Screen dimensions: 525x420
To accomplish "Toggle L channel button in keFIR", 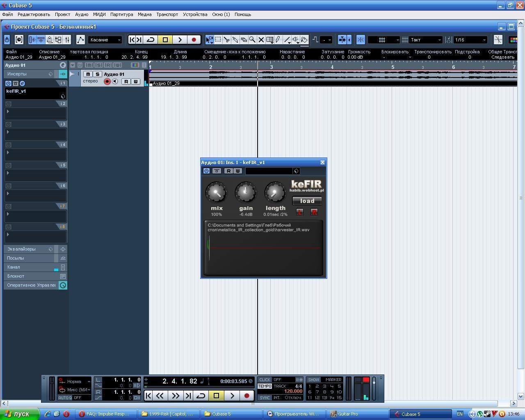I will [300, 212].
